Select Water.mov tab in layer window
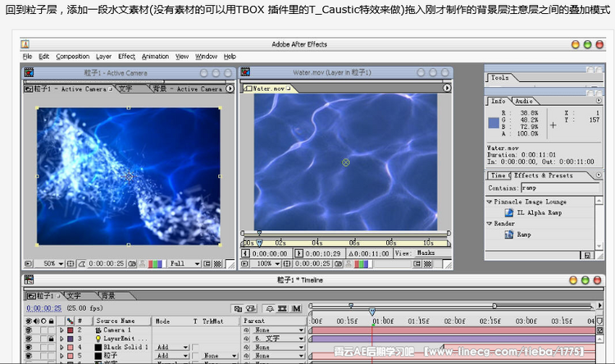615x364 pixels. (269, 89)
